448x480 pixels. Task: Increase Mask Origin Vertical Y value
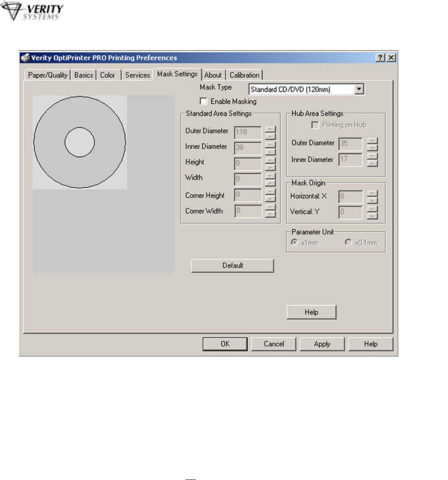pos(372,209)
